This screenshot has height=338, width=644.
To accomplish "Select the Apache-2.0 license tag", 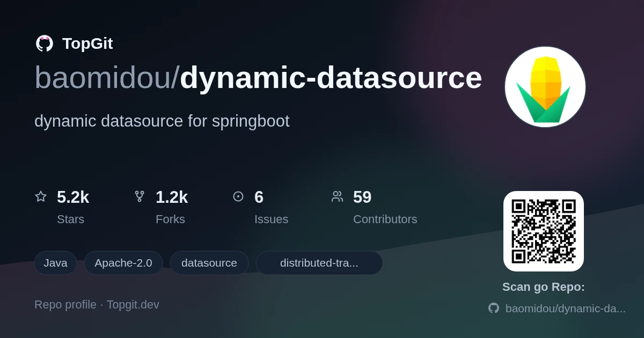I will [123, 263].
